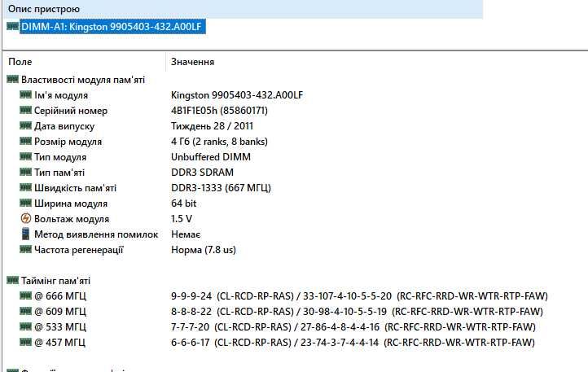
Task: Click the icon next to 'Властивості модуля пам'яті'
Action: coord(13,80)
